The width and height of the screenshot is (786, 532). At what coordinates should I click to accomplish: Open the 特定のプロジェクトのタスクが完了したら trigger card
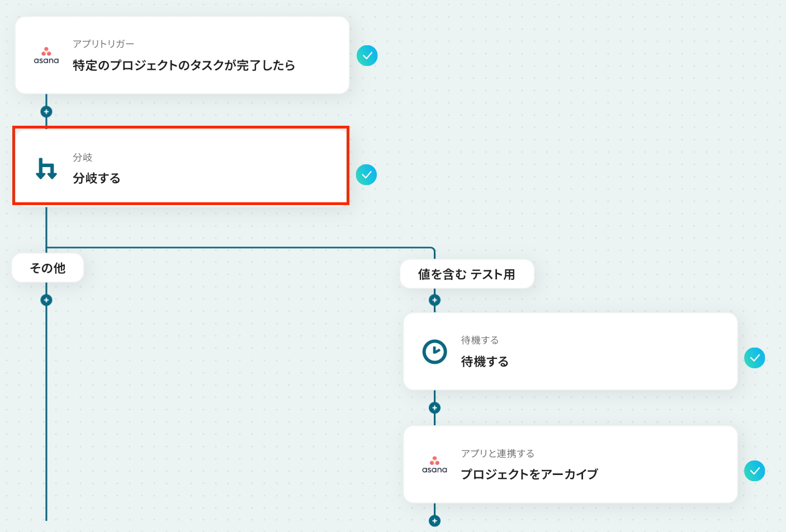[x=207, y=65]
